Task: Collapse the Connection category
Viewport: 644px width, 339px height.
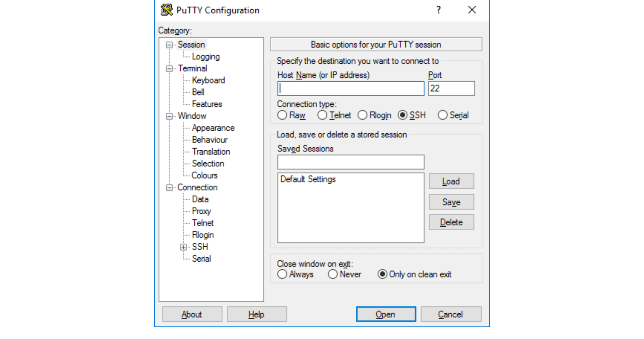Action: click(169, 188)
